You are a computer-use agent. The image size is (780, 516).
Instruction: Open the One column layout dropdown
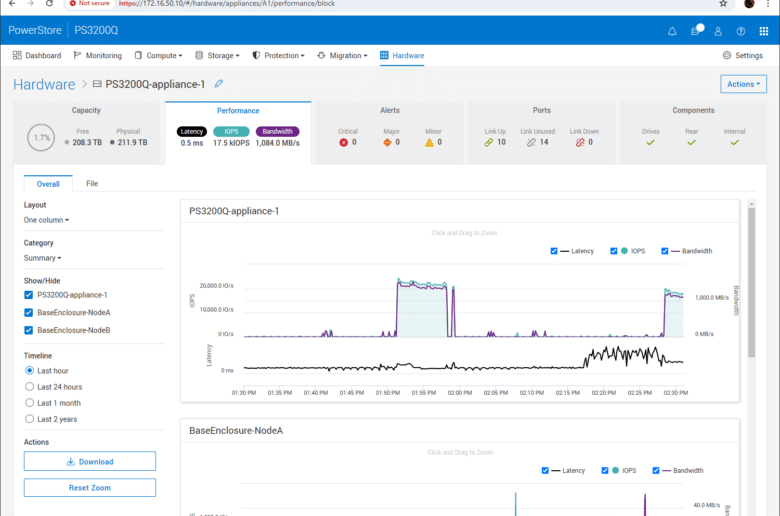point(46,220)
